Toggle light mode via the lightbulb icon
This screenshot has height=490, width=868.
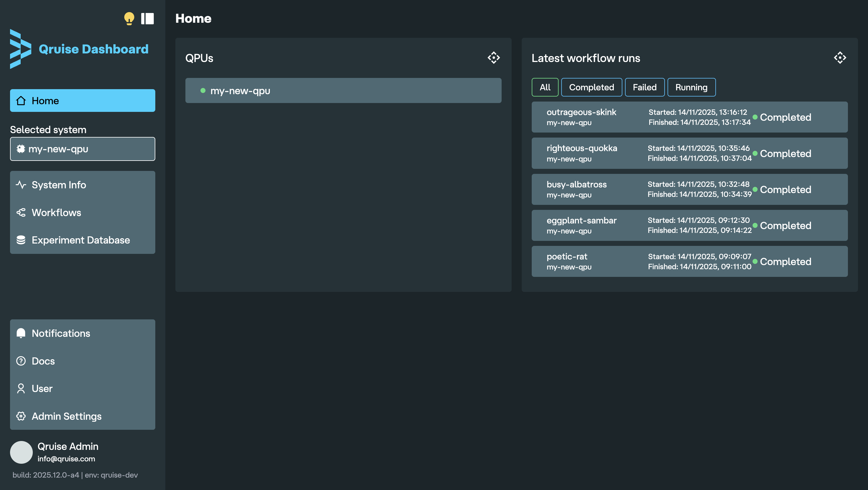coord(130,19)
